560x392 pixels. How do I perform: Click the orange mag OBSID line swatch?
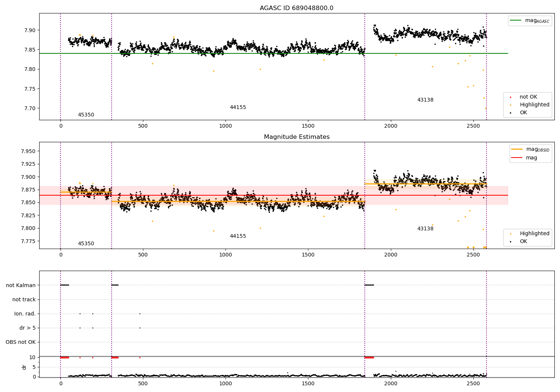517,149
